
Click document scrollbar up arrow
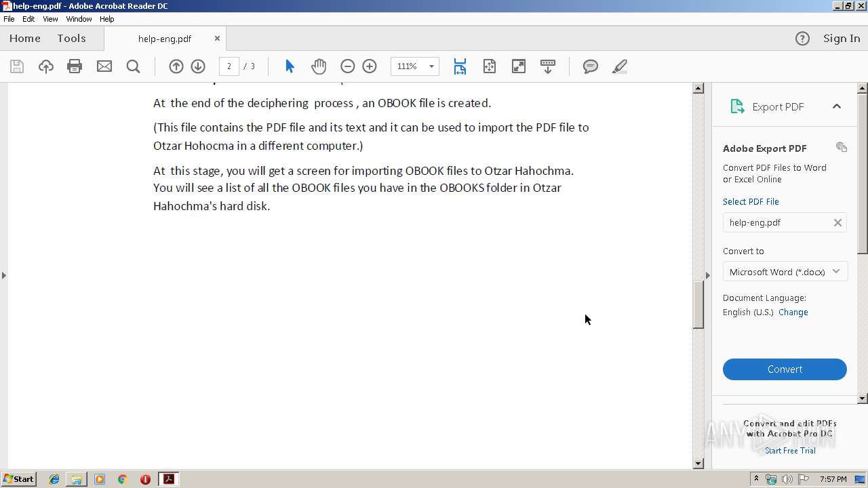pos(698,88)
